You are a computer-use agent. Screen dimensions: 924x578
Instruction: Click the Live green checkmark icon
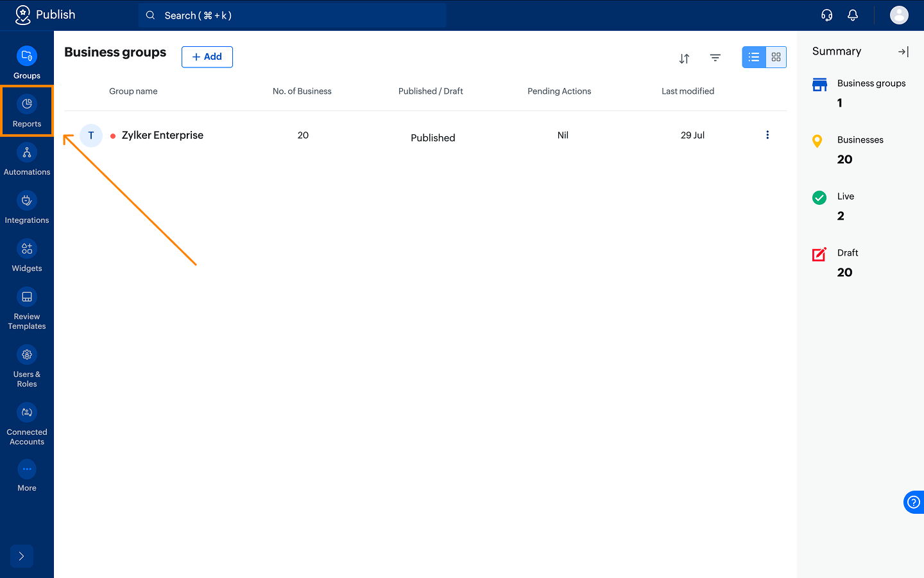(x=819, y=198)
